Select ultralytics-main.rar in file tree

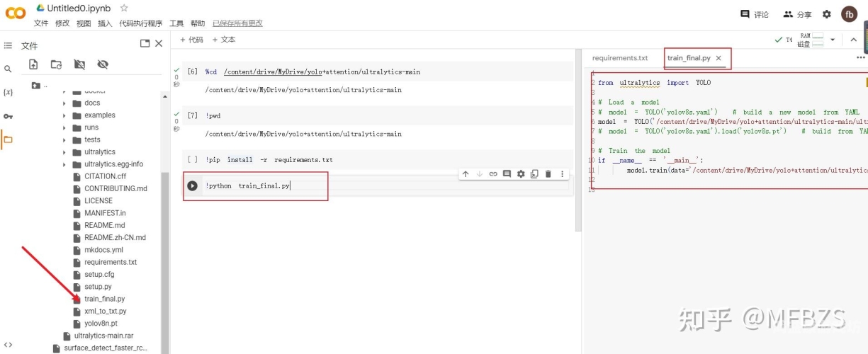coord(103,336)
